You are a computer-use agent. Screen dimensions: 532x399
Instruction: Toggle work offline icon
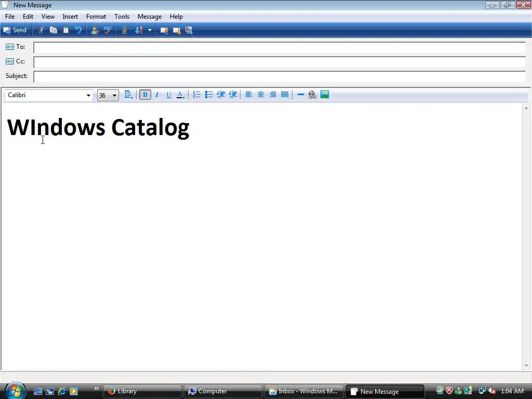[x=189, y=30]
